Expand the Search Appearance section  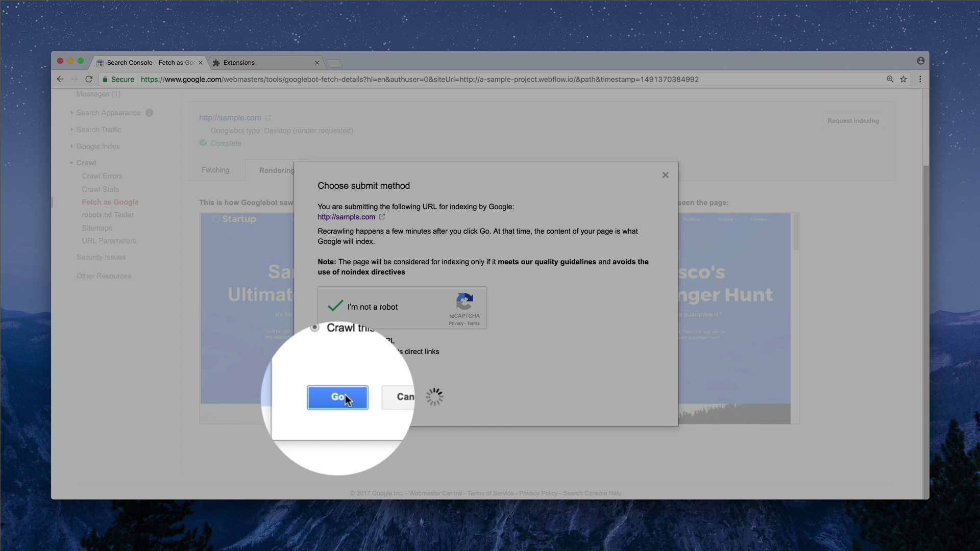point(108,113)
